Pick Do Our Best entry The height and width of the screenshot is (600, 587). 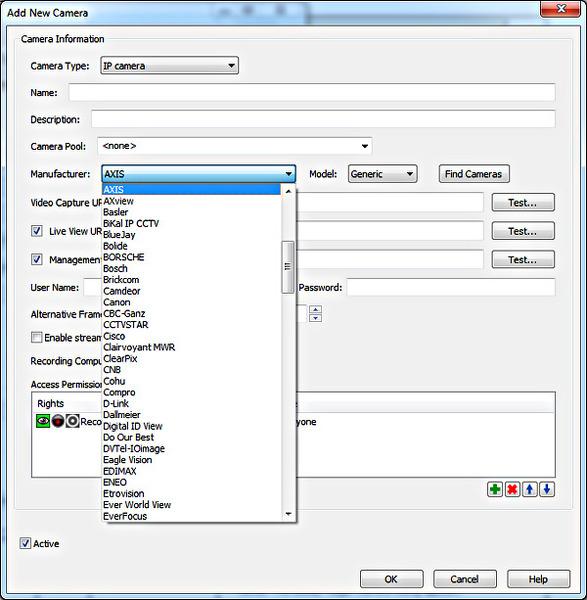(191, 437)
